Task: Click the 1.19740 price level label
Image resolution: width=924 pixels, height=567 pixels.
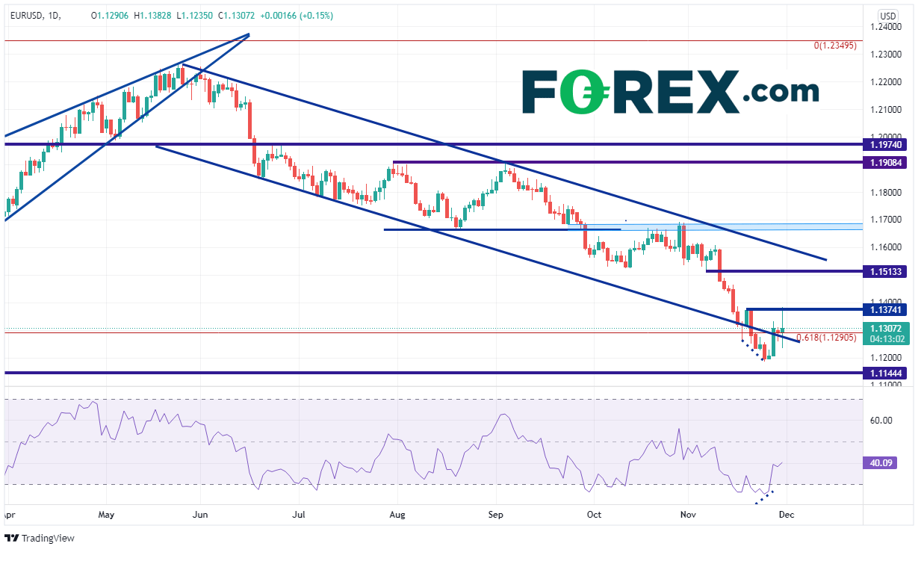Action: click(x=883, y=144)
